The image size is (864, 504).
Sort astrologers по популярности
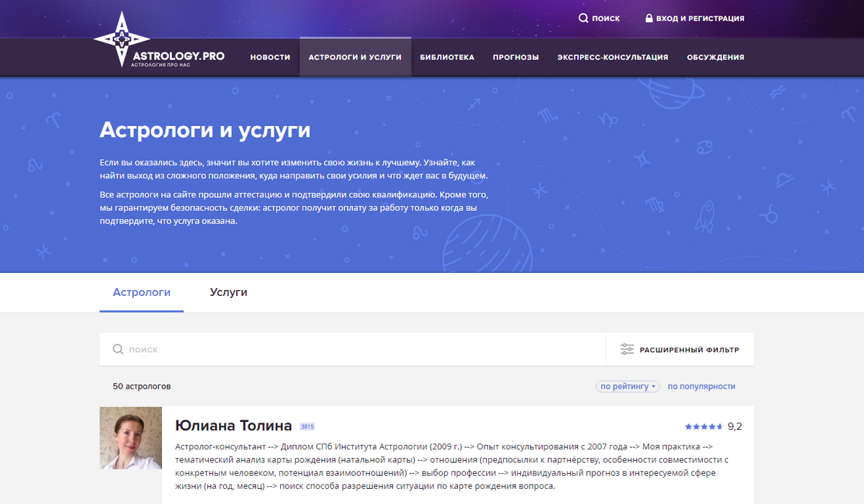click(701, 387)
